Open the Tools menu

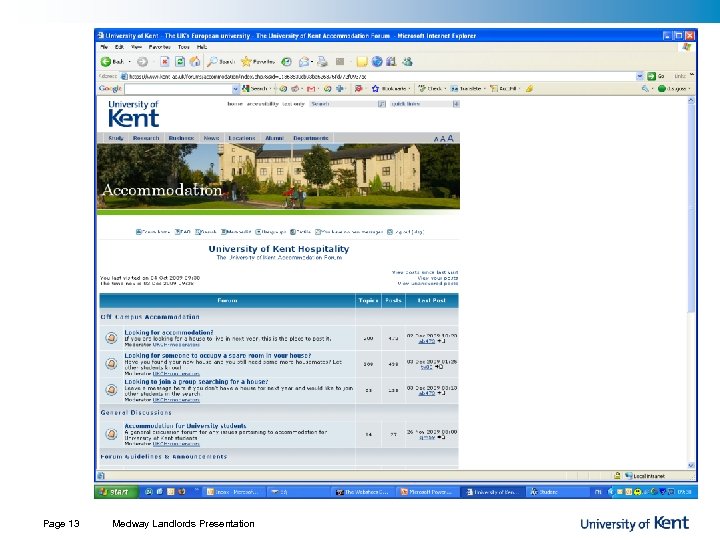(x=184, y=47)
